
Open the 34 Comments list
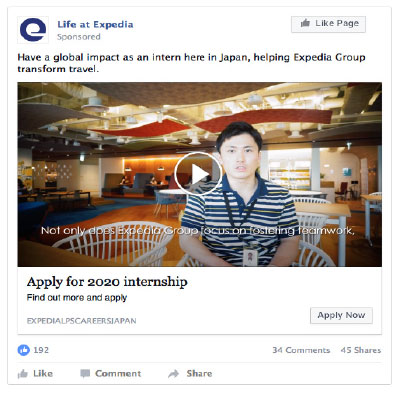pyautogui.click(x=301, y=350)
